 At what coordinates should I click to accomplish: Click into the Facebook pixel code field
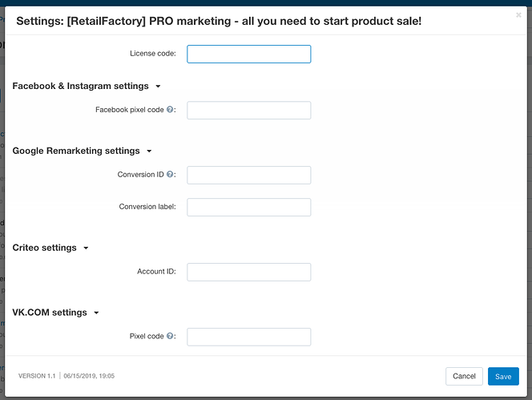[x=248, y=111]
